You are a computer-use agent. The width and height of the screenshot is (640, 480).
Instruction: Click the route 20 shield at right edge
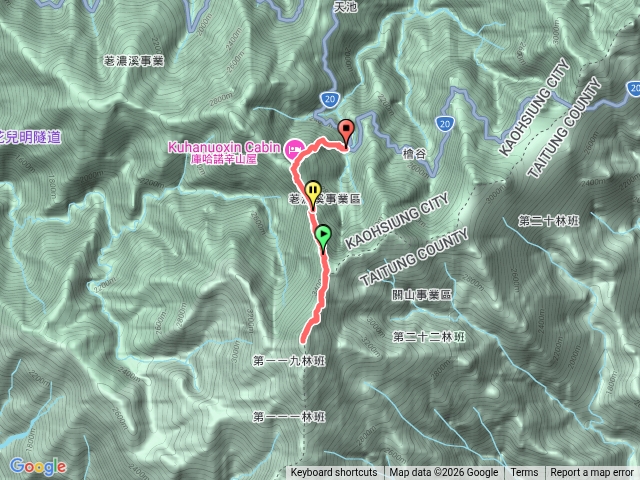633,89
